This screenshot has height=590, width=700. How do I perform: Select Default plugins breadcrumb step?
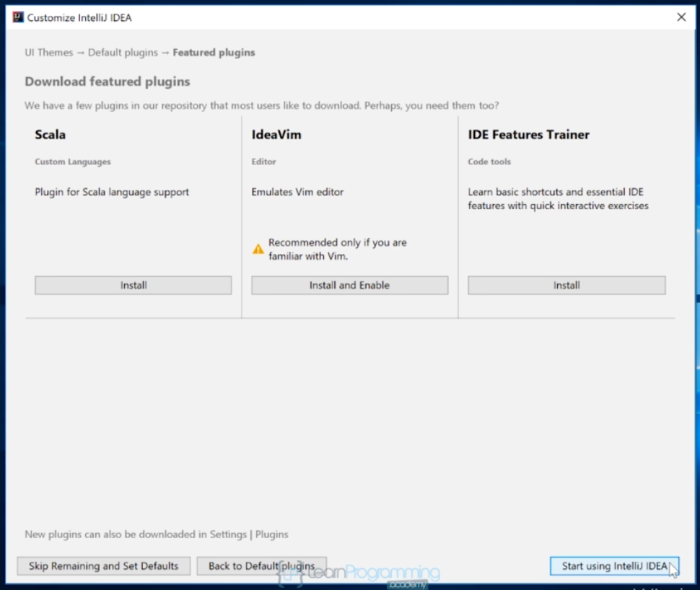point(123,52)
